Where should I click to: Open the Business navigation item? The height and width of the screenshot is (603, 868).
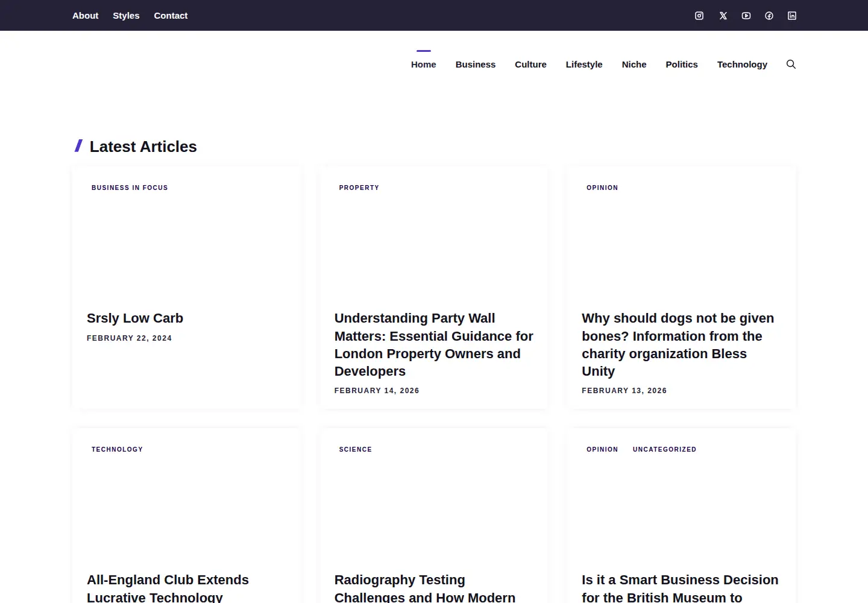click(476, 65)
